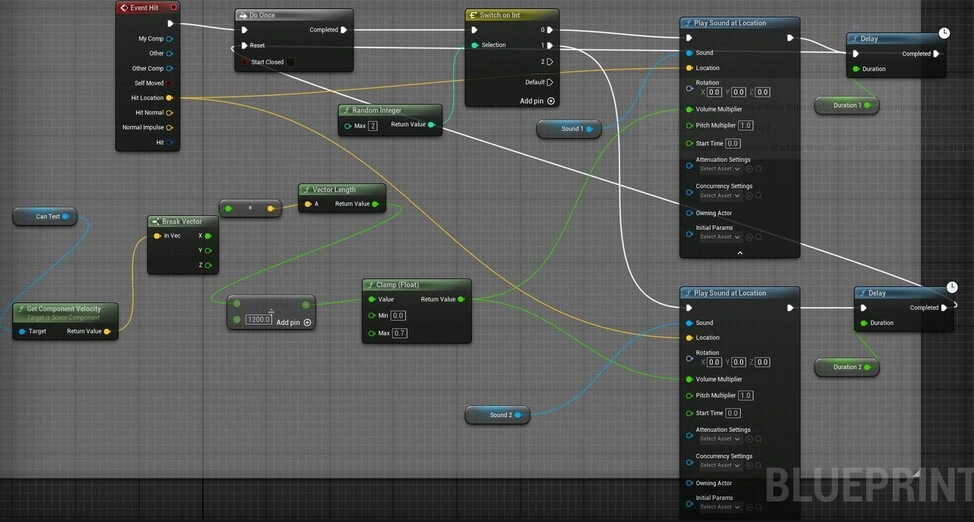Click Switch on Int output pin 0
The height and width of the screenshot is (522, 974).
(x=550, y=30)
